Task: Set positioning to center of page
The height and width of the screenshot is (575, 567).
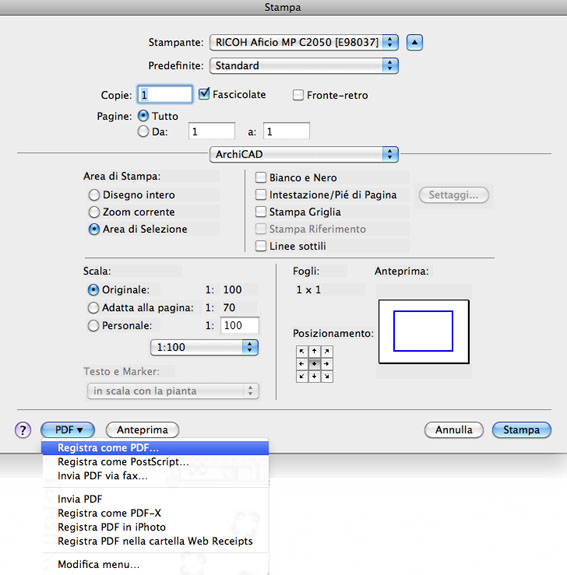Action: [x=314, y=364]
